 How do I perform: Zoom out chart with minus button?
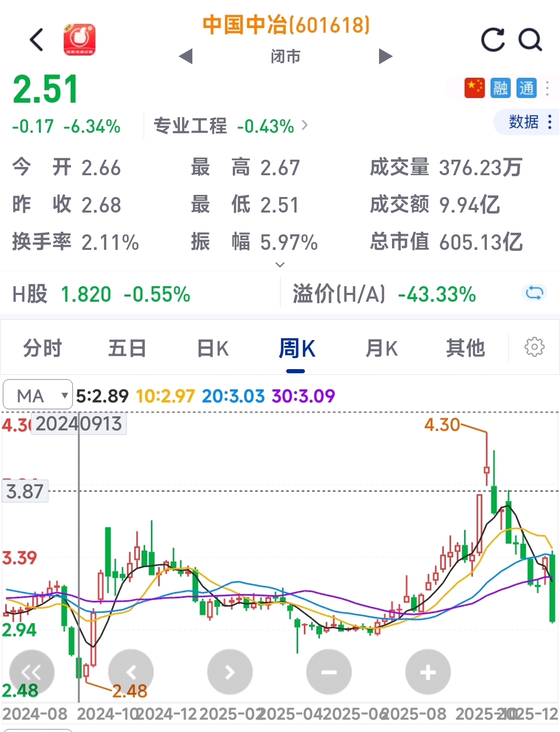click(329, 672)
